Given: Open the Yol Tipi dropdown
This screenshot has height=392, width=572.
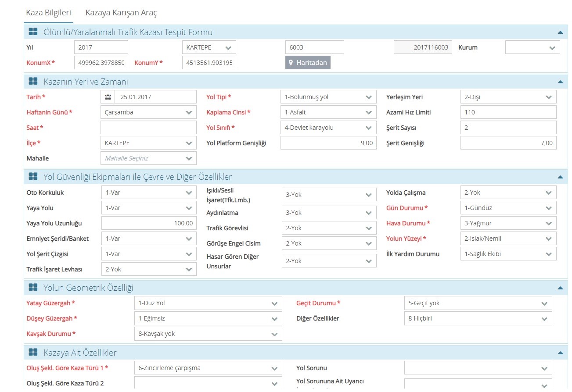Looking at the screenshot, I should tap(328, 97).
